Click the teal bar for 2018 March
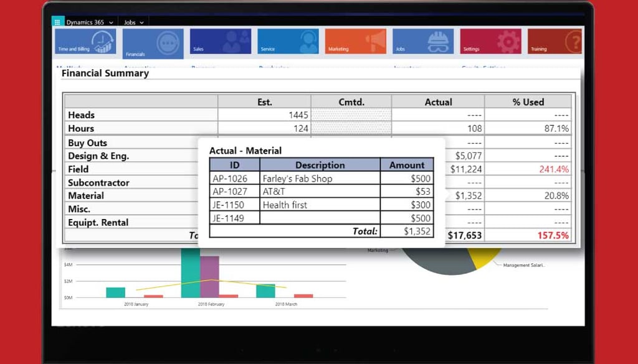 click(265, 291)
